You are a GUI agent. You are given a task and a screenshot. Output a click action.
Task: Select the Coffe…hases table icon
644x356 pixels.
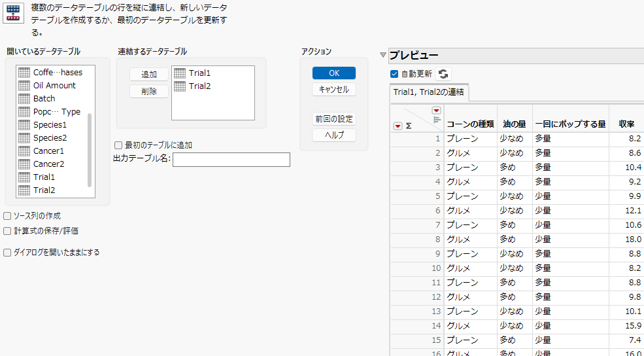pyautogui.click(x=24, y=73)
